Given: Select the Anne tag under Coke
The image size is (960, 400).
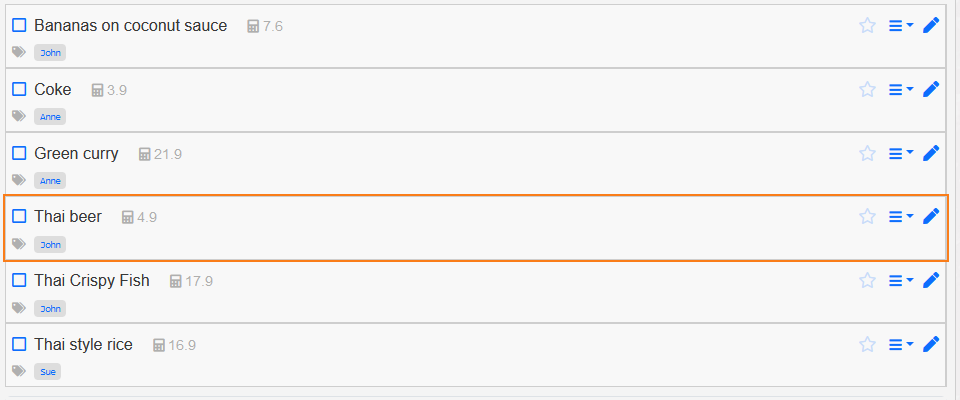Looking at the screenshot, I should click(x=50, y=117).
